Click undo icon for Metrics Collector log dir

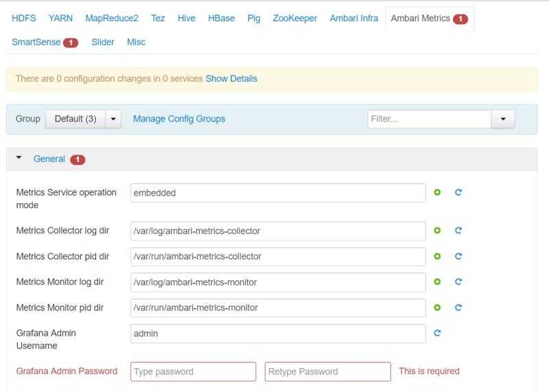coord(458,230)
